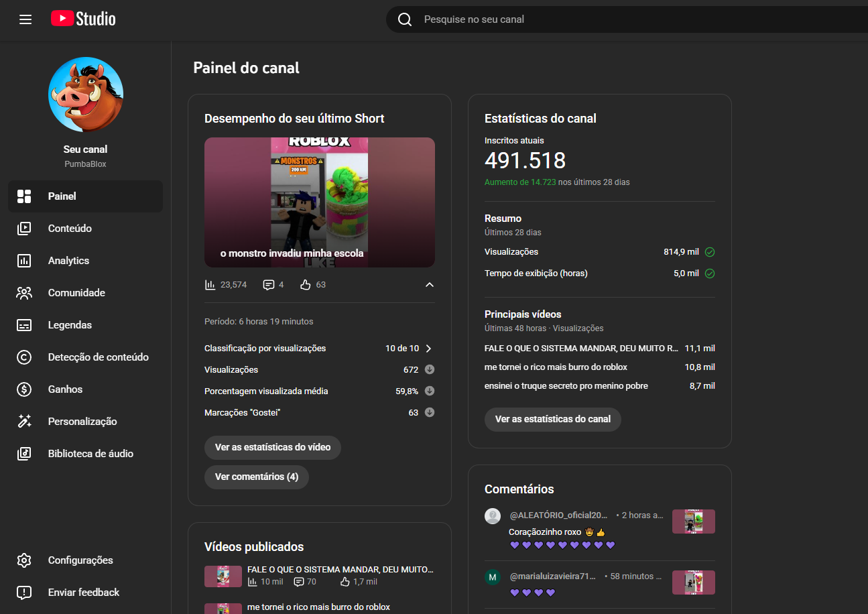868x614 pixels.
Task: Open the Ganhos earnings page
Action: tap(65, 389)
